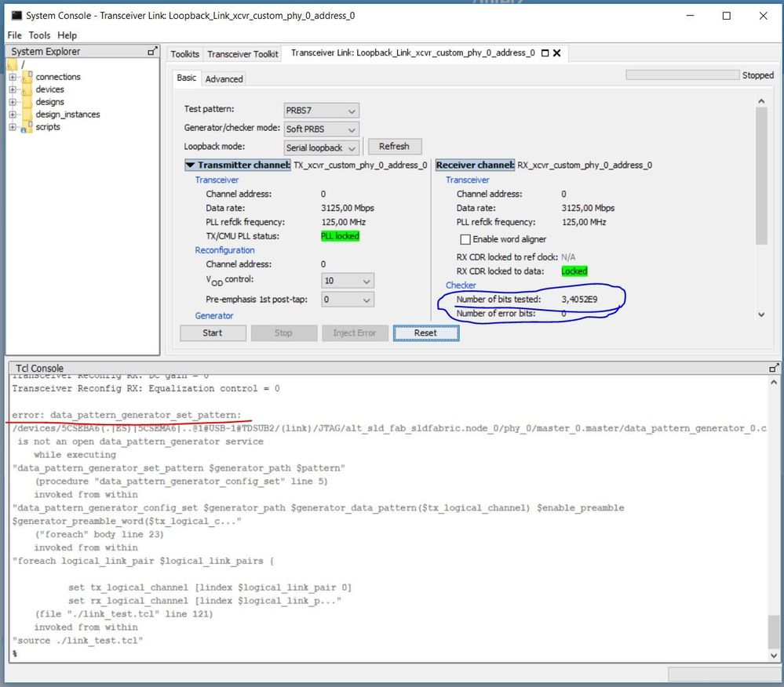Select the scripts folder icon
784x687 pixels.
[x=27, y=127]
